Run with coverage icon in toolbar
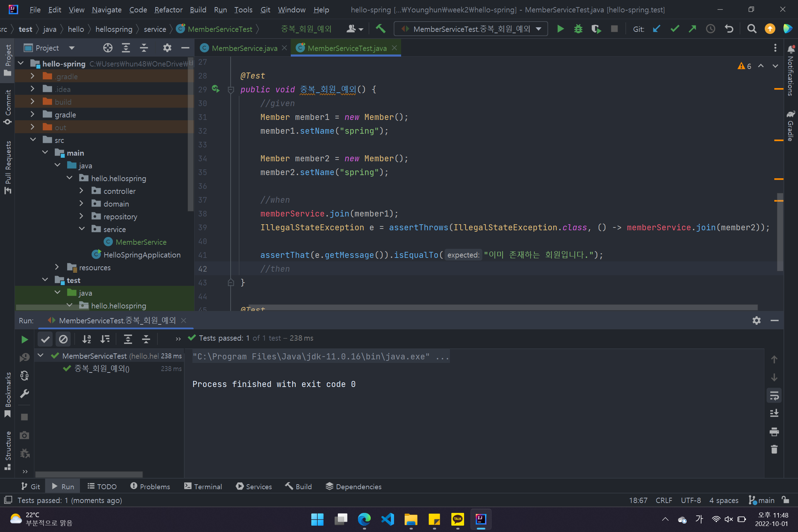This screenshot has height=532, width=798. pyautogui.click(x=596, y=29)
